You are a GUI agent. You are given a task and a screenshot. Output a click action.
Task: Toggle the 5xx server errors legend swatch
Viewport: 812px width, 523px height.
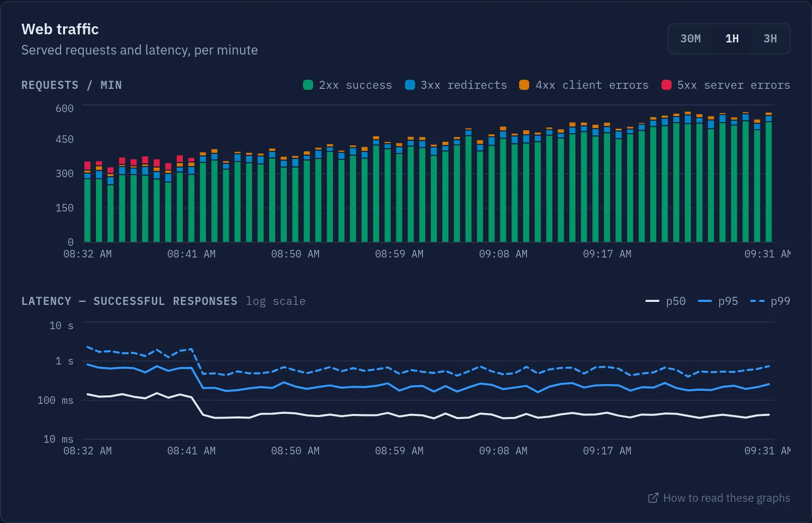(667, 85)
